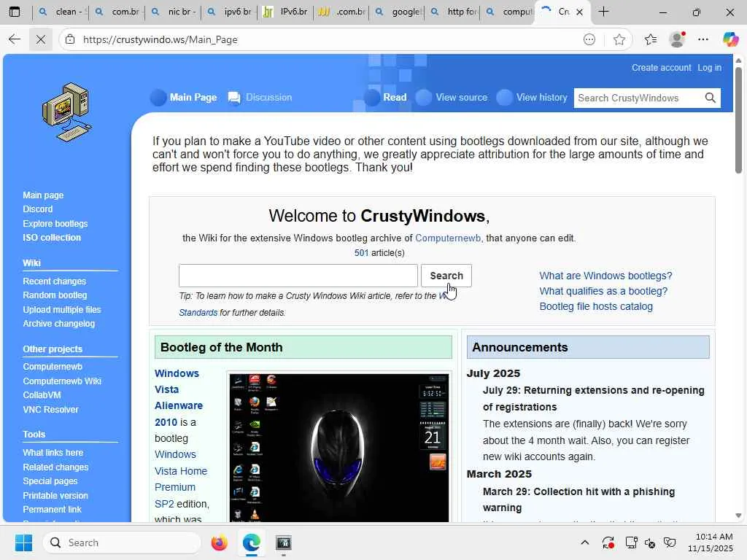
Task: Switch to the 'nic br' browser tab
Action: [174, 12]
